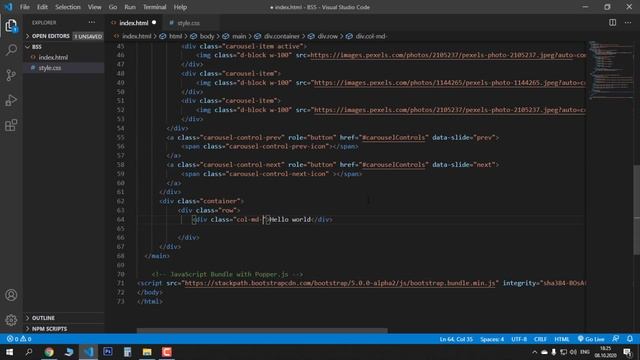Expand the Open Editors section

point(63,36)
